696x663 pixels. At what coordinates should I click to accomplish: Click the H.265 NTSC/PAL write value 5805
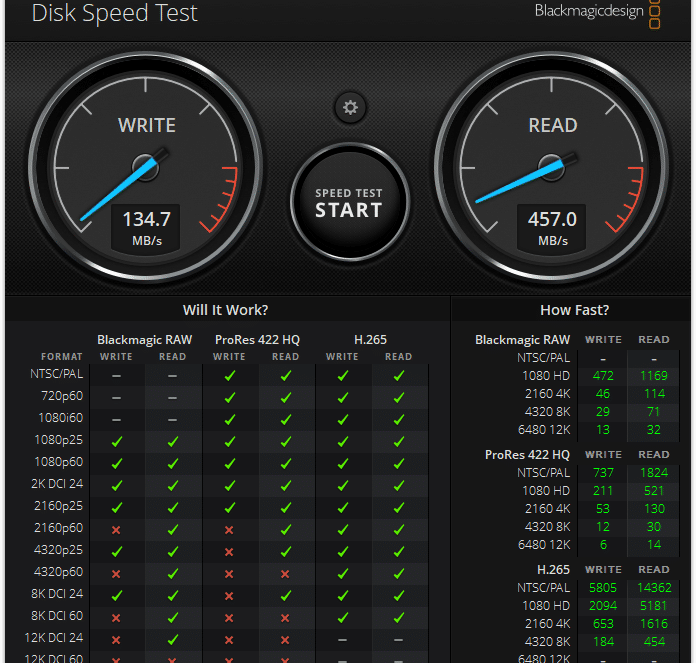click(603, 588)
